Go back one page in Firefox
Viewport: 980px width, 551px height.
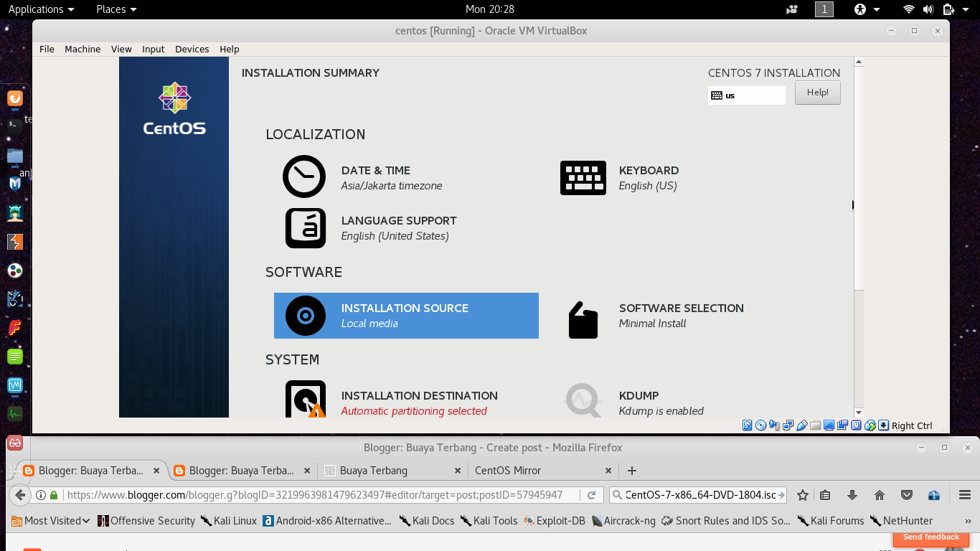click(21, 495)
